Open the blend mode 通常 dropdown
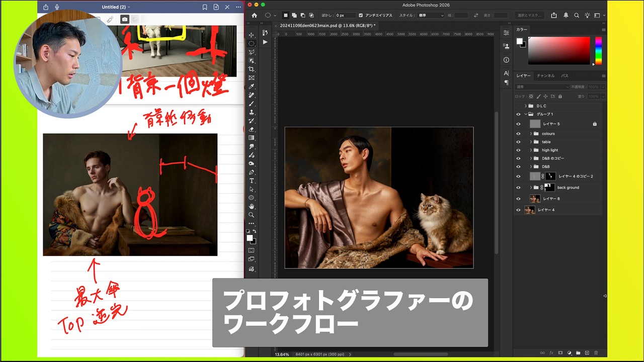This screenshot has height=362, width=644. coord(542,87)
